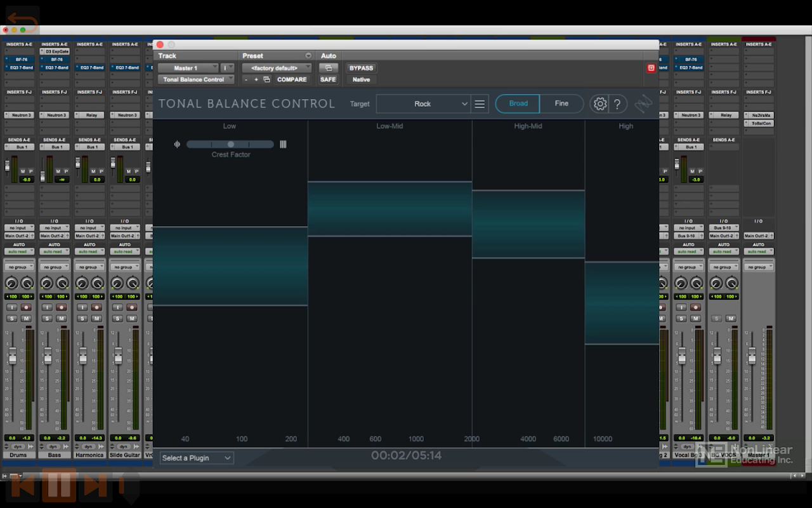
Task: Solo the Bass track
Action: pos(47,318)
